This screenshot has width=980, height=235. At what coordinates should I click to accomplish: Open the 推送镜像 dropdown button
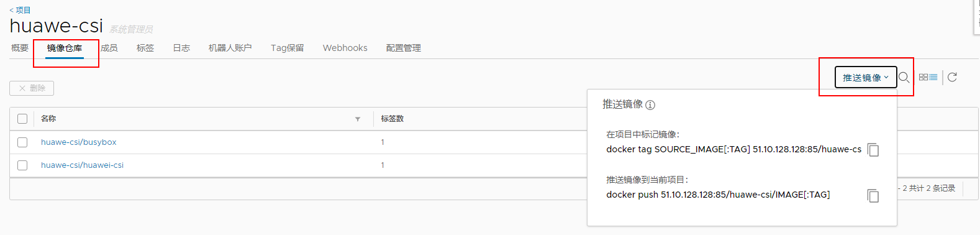866,78
